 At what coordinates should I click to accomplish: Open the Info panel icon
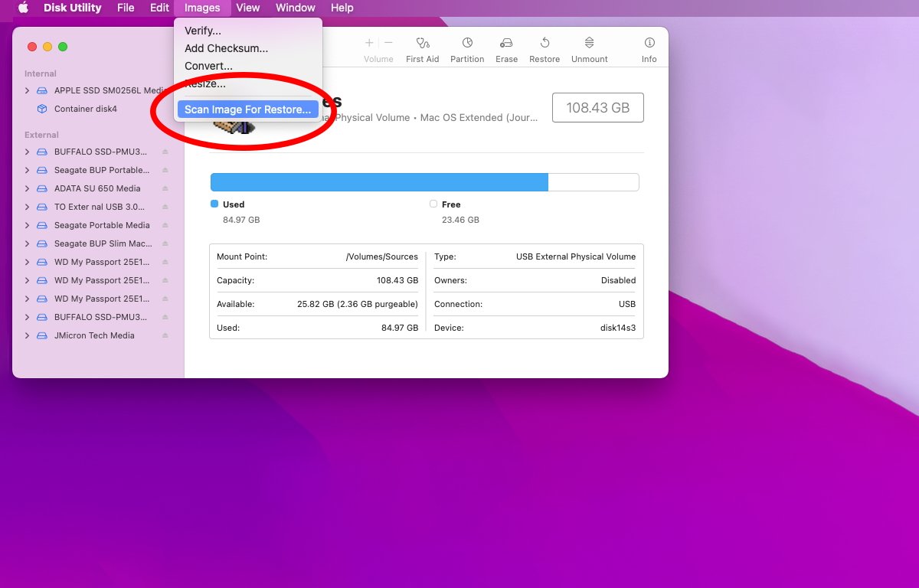click(649, 44)
